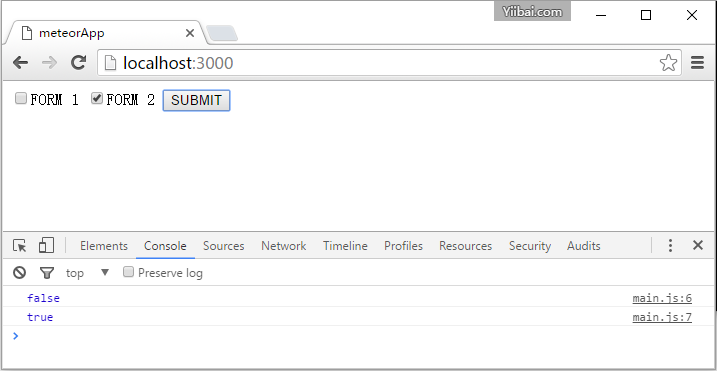Image resolution: width=717 pixels, height=371 pixels.
Task: Open the console filter funnel icon
Action: (47, 273)
